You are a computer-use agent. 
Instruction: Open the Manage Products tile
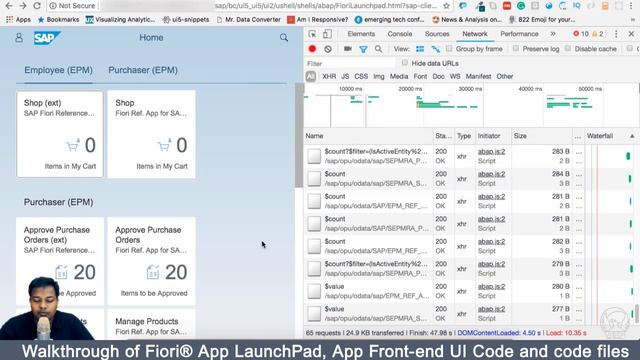pos(151,324)
